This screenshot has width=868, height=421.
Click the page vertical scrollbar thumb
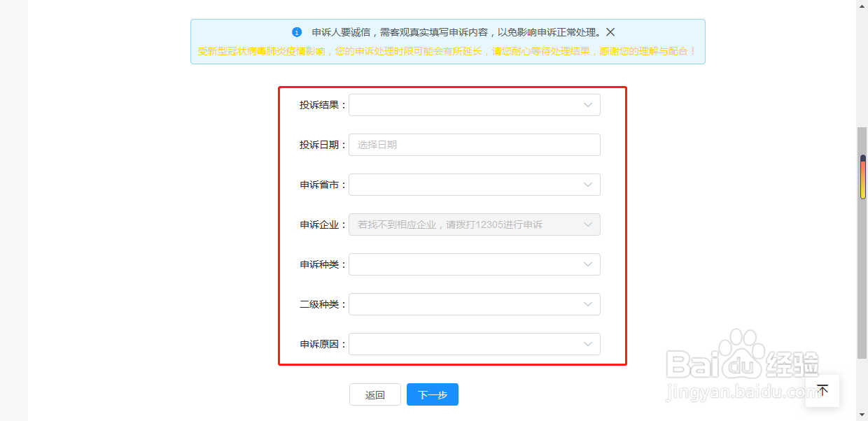(x=862, y=243)
